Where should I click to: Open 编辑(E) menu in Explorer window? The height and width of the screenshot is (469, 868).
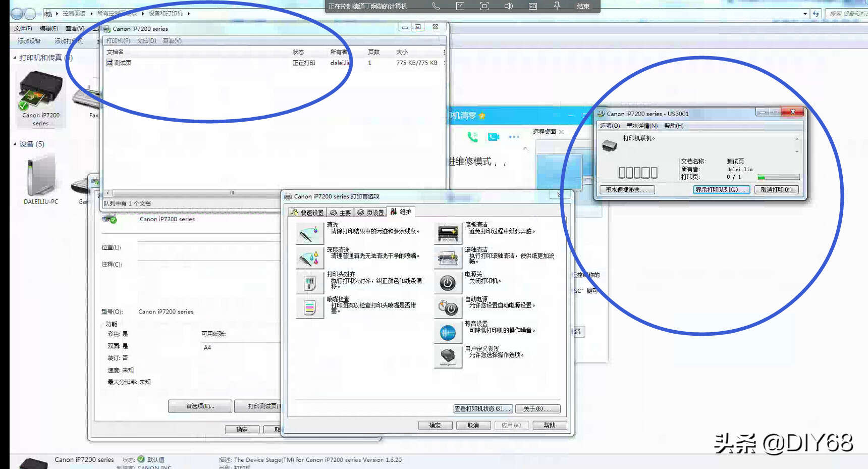(48, 28)
